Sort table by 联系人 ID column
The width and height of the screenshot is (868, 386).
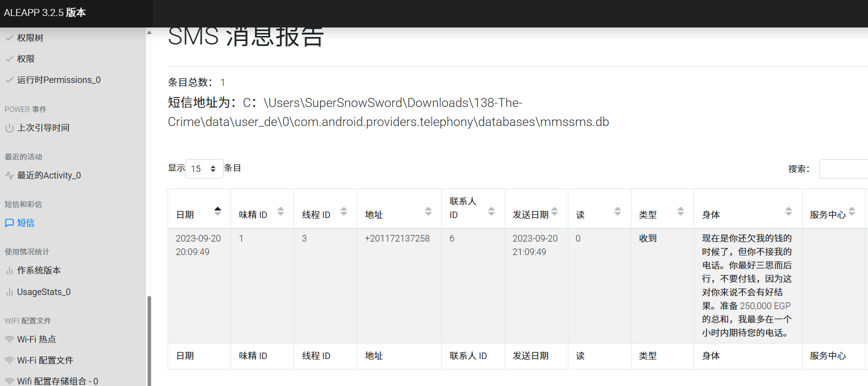473,209
